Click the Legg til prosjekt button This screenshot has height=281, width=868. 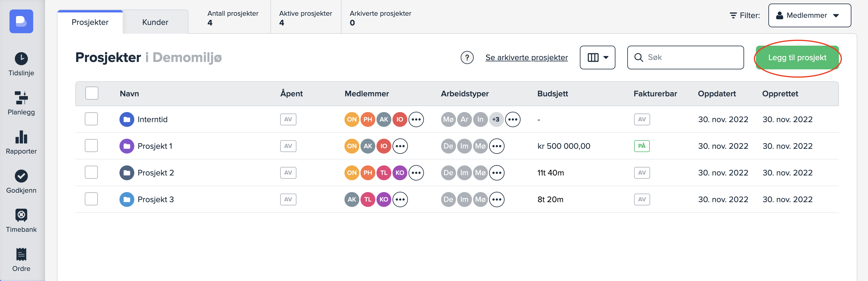(x=797, y=58)
